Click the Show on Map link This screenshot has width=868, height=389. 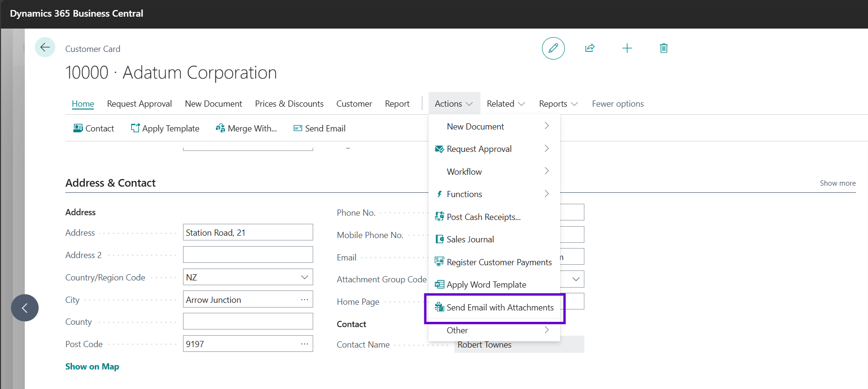(x=92, y=367)
